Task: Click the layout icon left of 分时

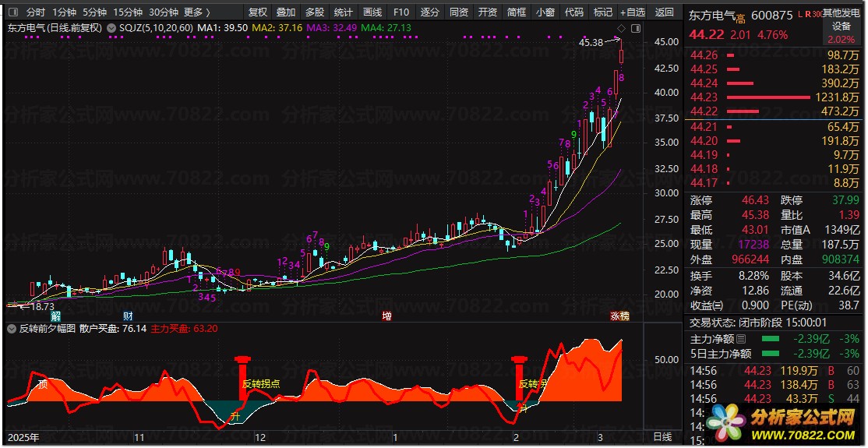Action: click(13, 12)
